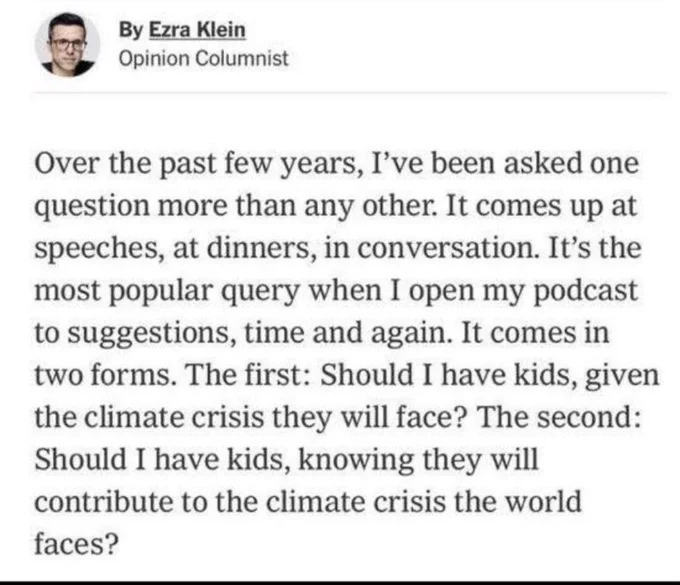Click the word "podcast" in the text
This screenshot has width=680, height=585.
pyautogui.click(x=585, y=291)
